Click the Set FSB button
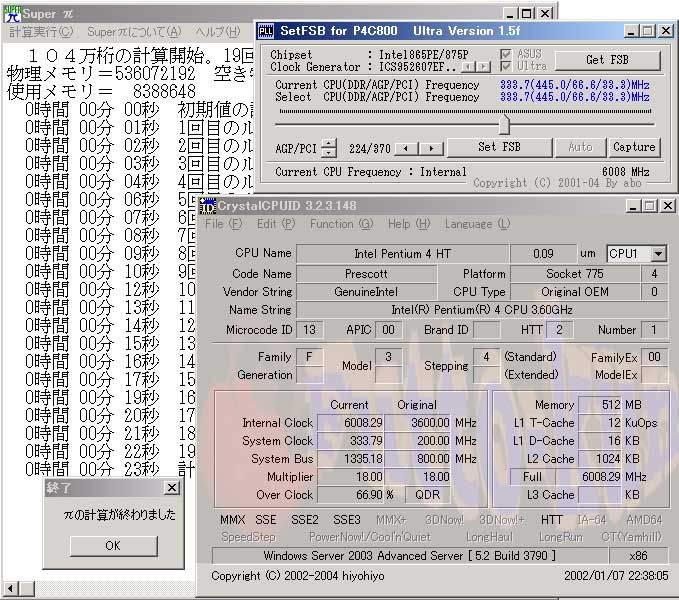 pyautogui.click(x=499, y=147)
